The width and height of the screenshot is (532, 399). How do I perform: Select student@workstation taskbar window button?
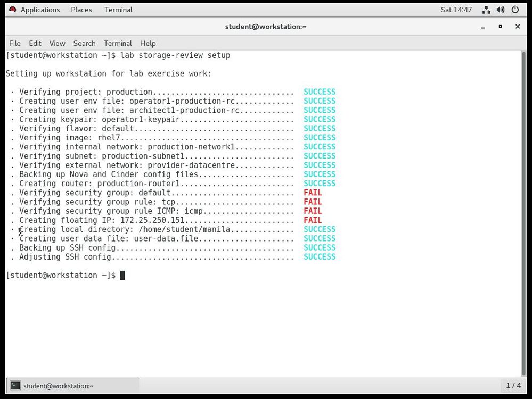(72, 386)
